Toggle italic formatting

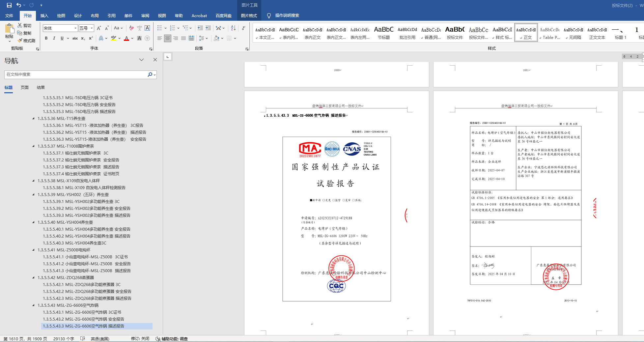[x=54, y=38]
